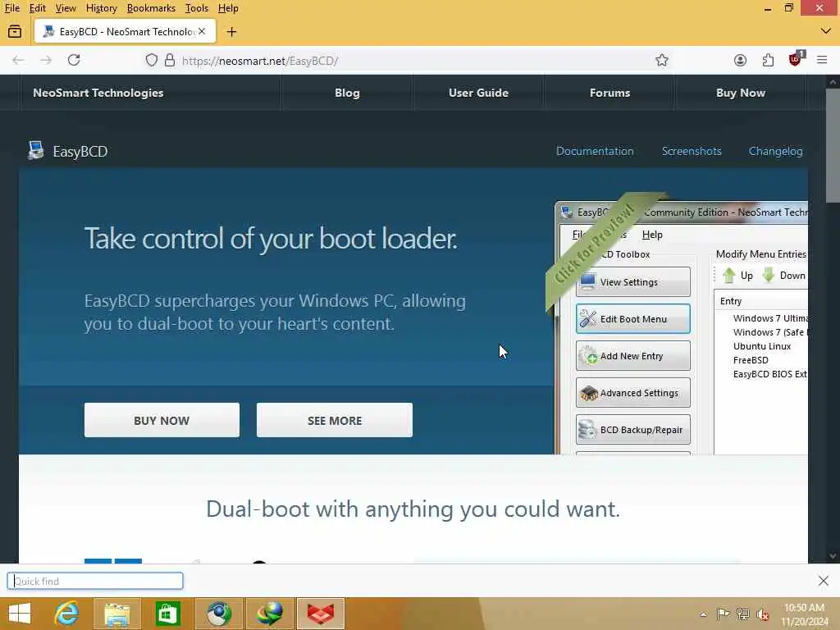The image size is (840, 630).
Task: Click the padlock site info icon
Action: click(169, 60)
